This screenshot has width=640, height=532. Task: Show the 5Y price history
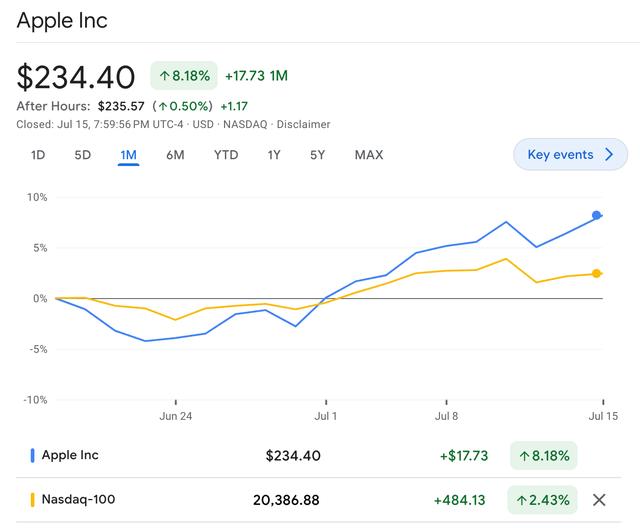(317, 155)
